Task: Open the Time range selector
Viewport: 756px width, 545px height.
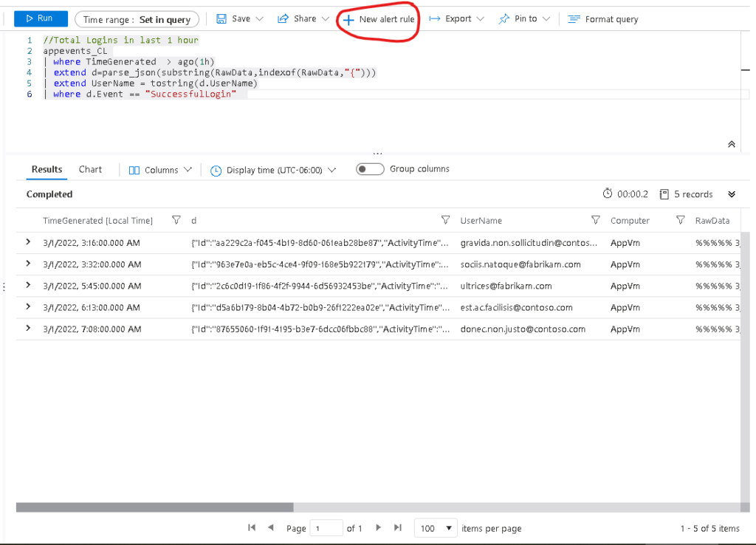Action: click(137, 20)
